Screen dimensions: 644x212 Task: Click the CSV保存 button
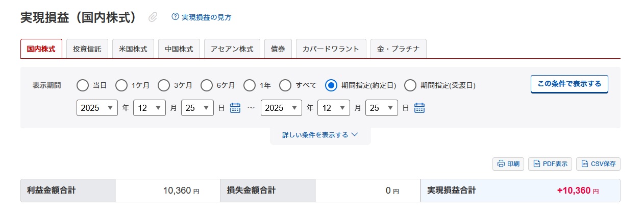click(598, 164)
